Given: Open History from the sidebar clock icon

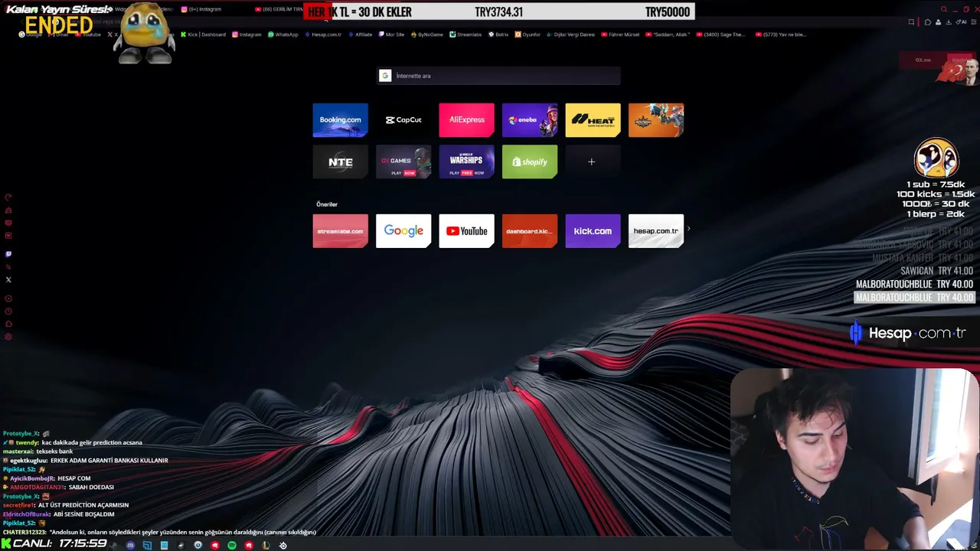Looking at the screenshot, I should pos(8,311).
